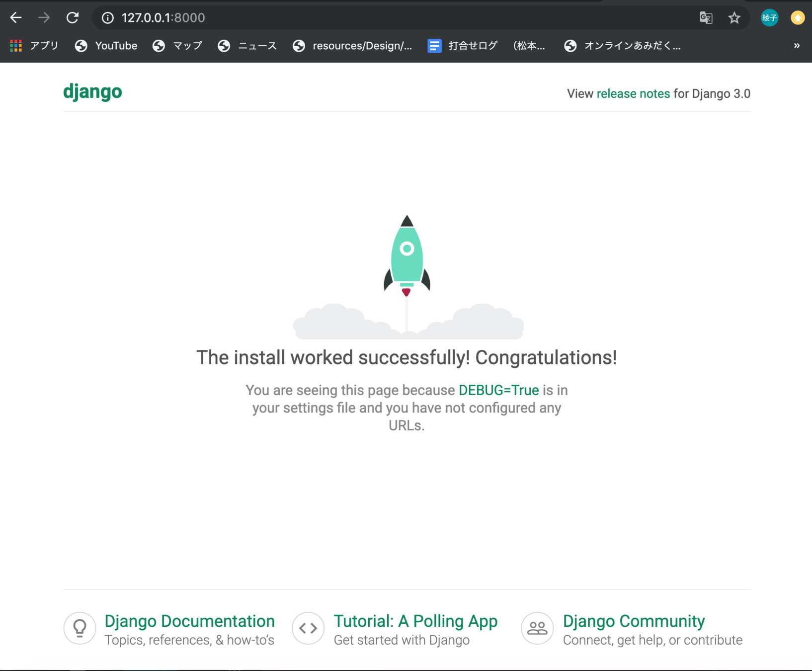Viewport: 812px width, 671px height.
Task: Open Django Documentation link
Action: click(189, 621)
